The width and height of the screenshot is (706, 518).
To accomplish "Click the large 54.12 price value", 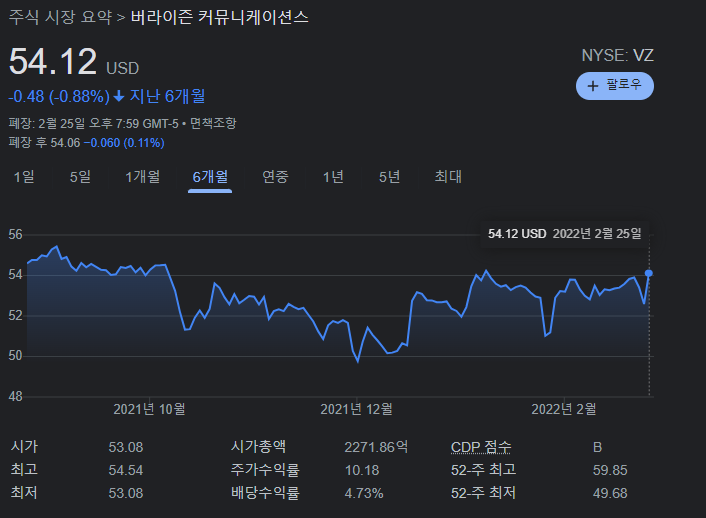I will [x=53, y=62].
